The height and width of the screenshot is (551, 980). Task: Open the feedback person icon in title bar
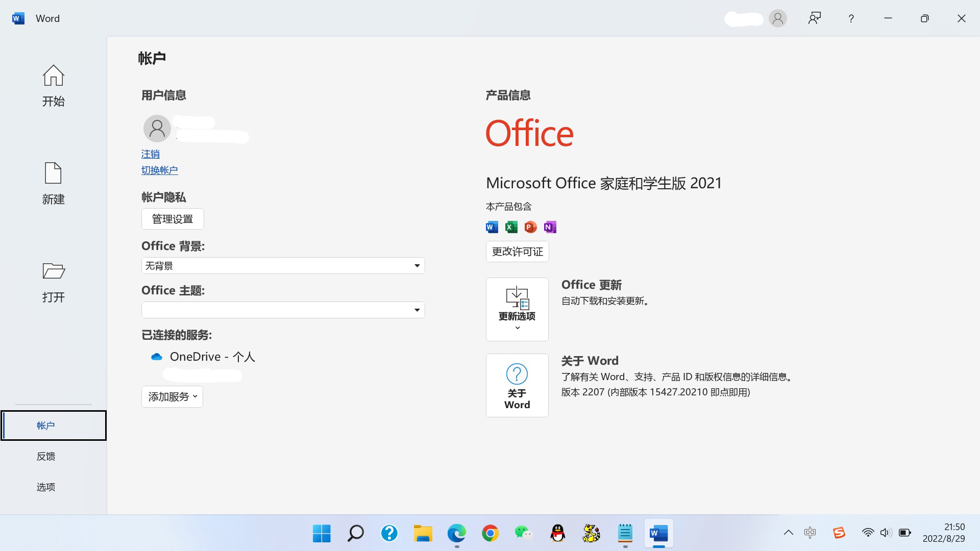[815, 18]
